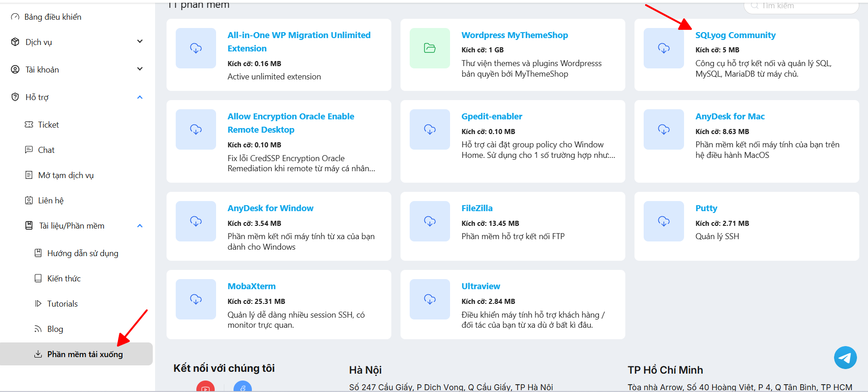Click the cube icon beside Dịch vụ
Screen dimensions: 868x392
click(x=15, y=42)
